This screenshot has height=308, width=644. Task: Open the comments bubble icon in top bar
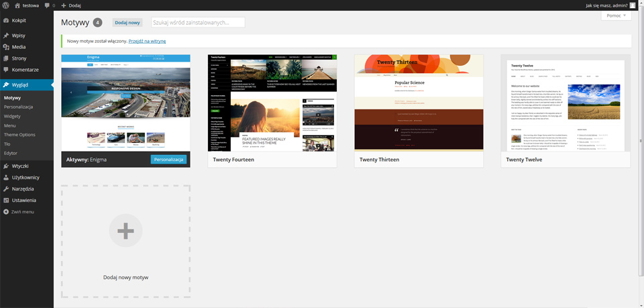48,6
